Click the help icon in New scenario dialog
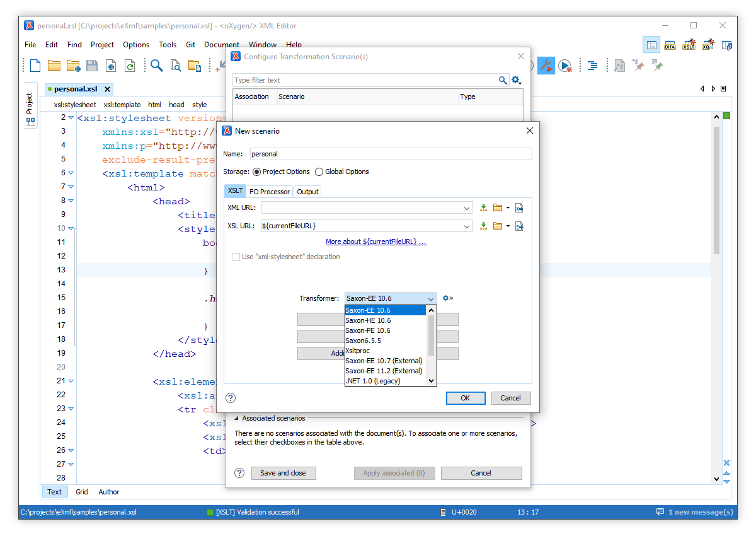The height and width of the screenshot is (536, 756). (x=231, y=398)
